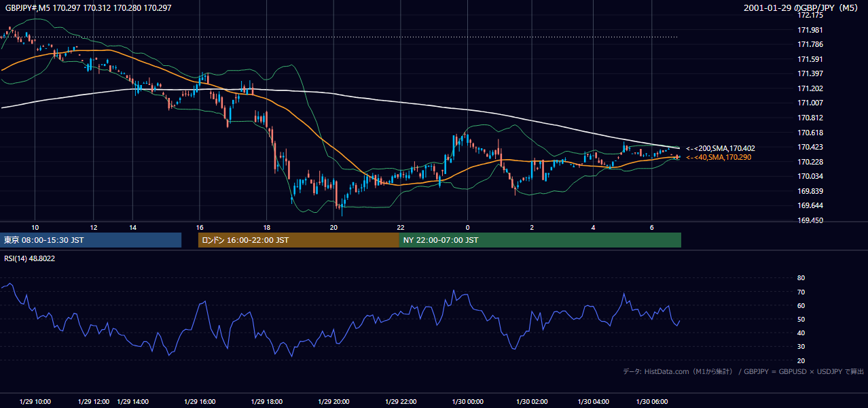The height and width of the screenshot is (408, 868).
Task: Click bottom time label 1/29 10:00
Action: click(x=35, y=402)
